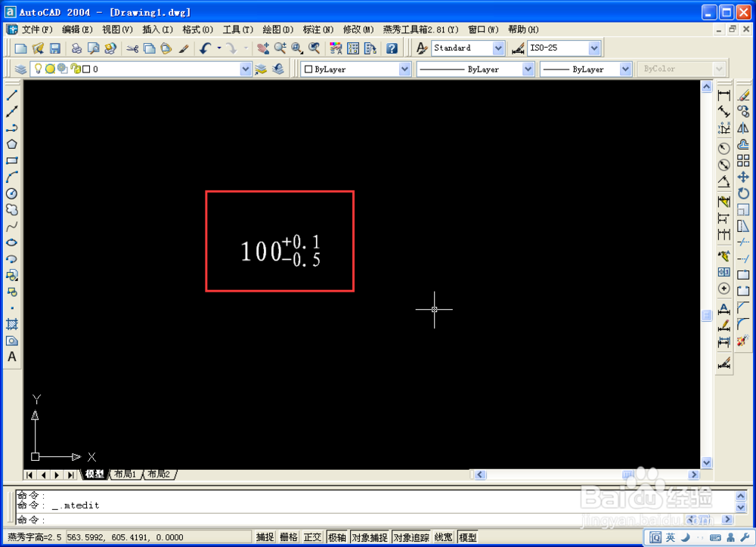Click horizontal scrollbar left arrow of drawing area
Viewport: 756px width, 547px height.
pos(480,474)
